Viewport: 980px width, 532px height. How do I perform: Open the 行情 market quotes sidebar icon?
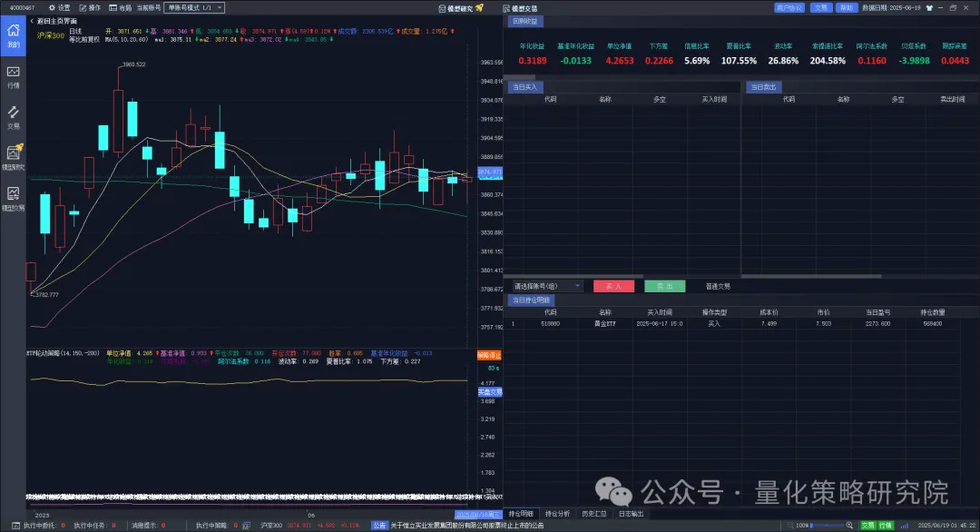pos(13,77)
